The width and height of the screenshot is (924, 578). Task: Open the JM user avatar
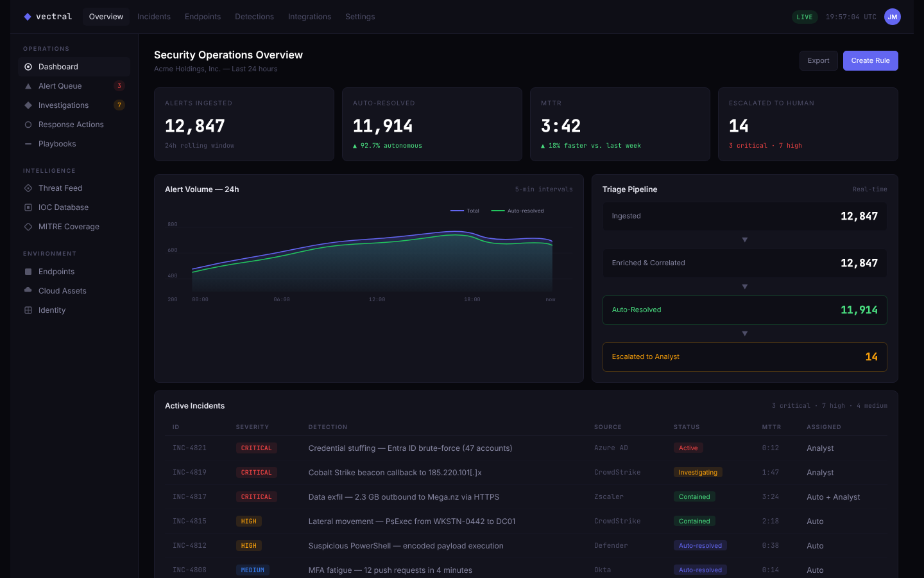click(893, 17)
